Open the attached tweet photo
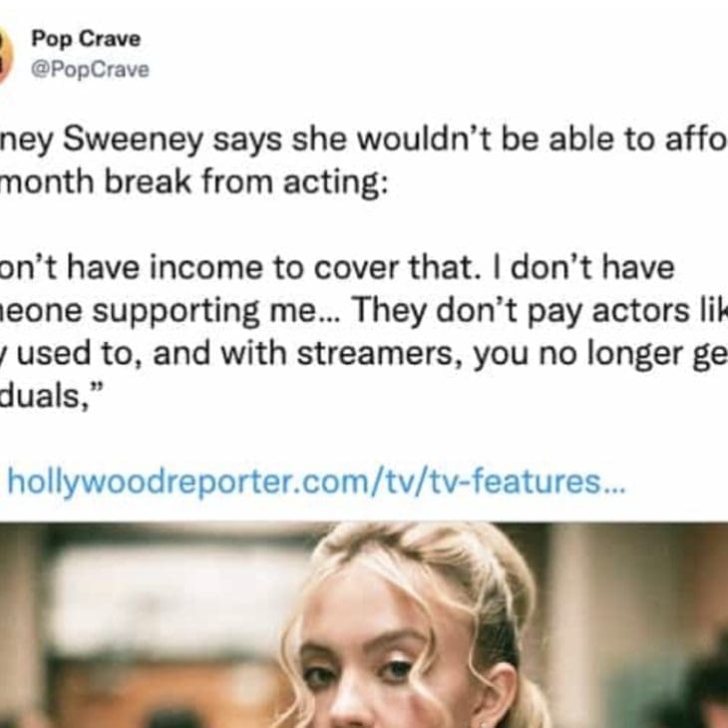Image resolution: width=728 pixels, height=728 pixels. pos(364,625)
